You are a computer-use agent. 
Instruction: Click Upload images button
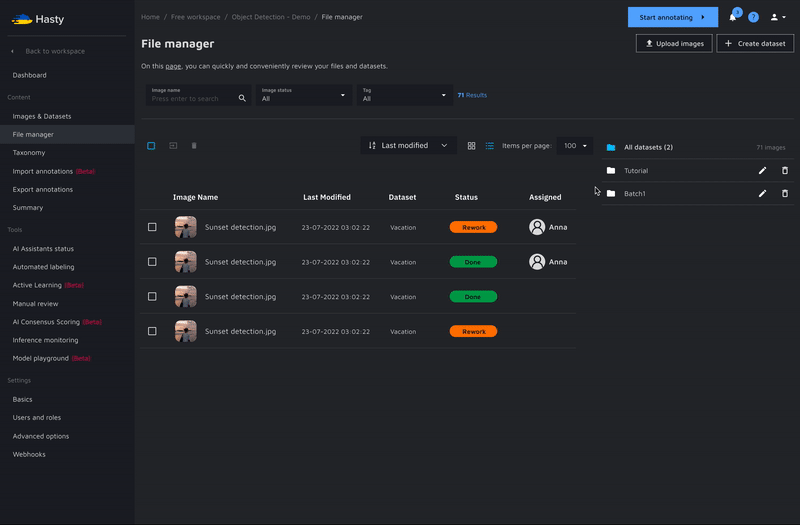[x=674, y=43]
